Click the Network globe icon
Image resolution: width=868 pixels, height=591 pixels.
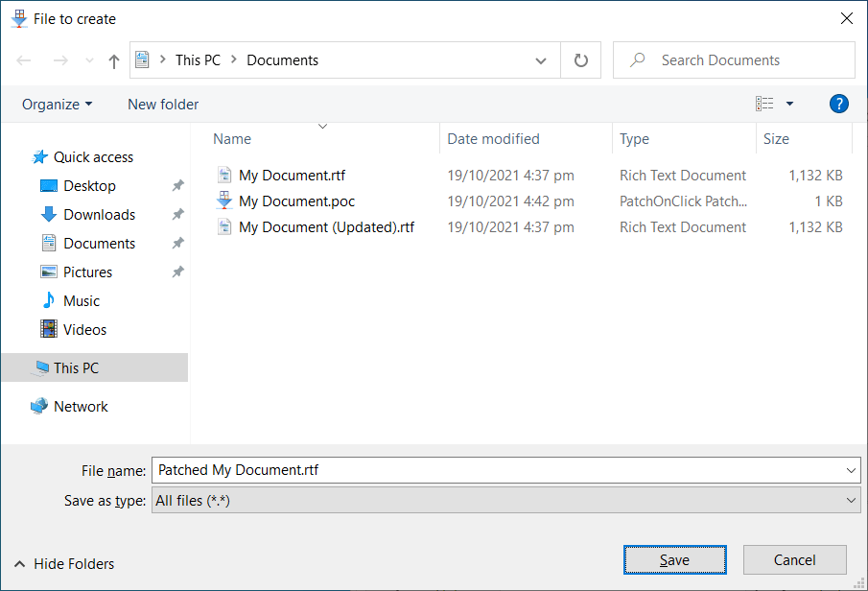(x=39, y=406)
